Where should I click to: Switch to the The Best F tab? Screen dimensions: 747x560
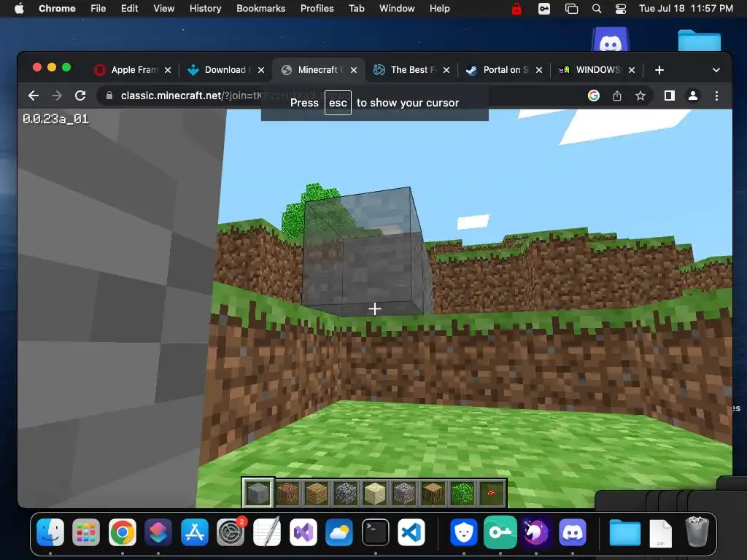coord(410,70)
